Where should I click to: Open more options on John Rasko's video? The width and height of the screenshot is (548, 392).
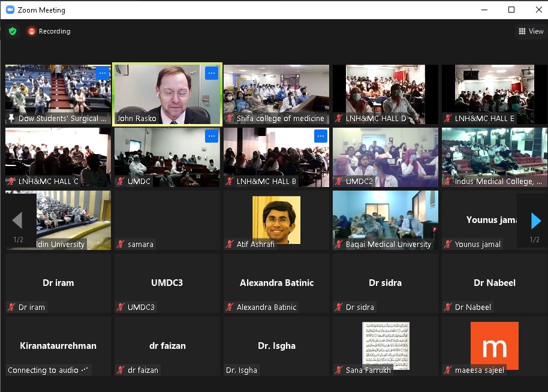211,73
